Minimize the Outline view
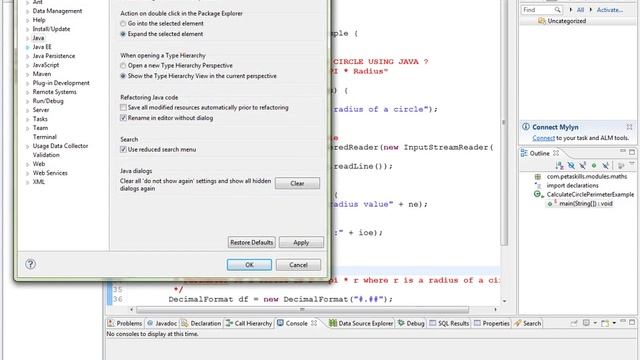Viewport: 640px width, 360px height. coord(623,152)
